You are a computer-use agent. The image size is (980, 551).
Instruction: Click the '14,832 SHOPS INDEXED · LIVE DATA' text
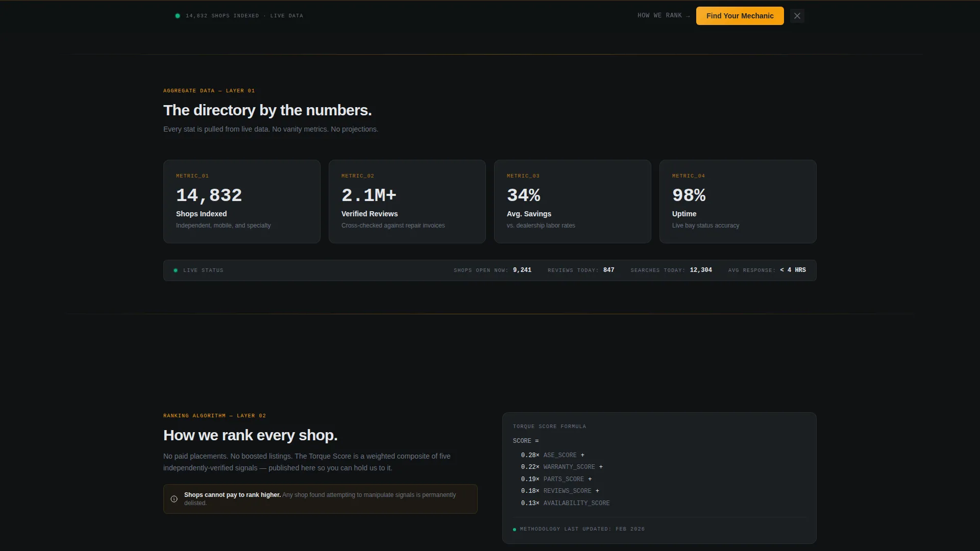point(244,16)
